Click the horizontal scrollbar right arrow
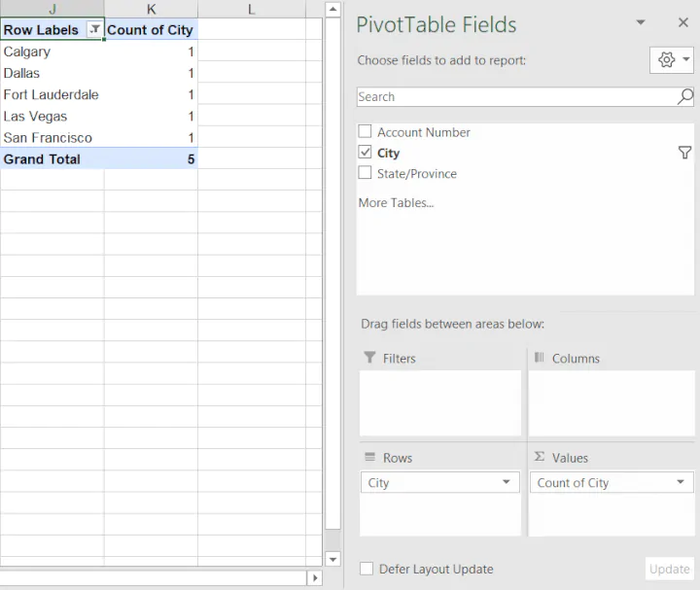 [315, 578]
